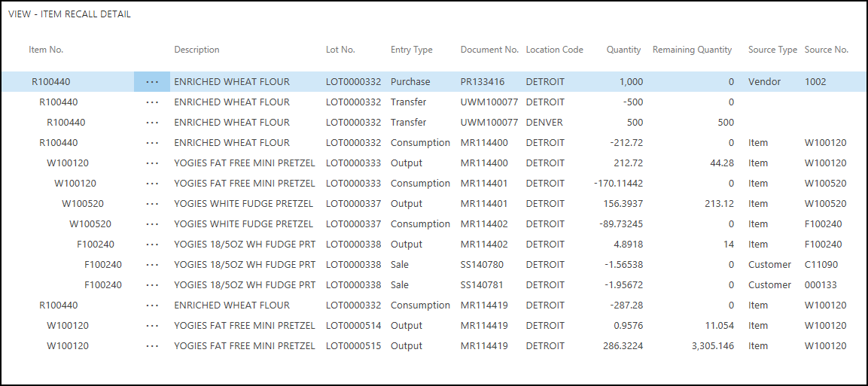Open row options for sale SS140780

click(152, 265)
